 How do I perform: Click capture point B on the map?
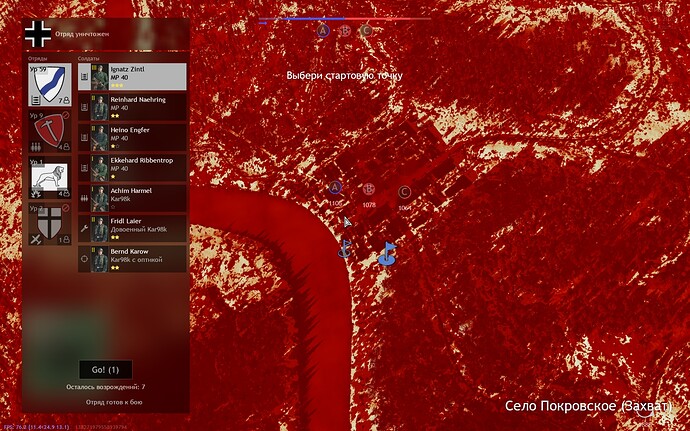369,190
